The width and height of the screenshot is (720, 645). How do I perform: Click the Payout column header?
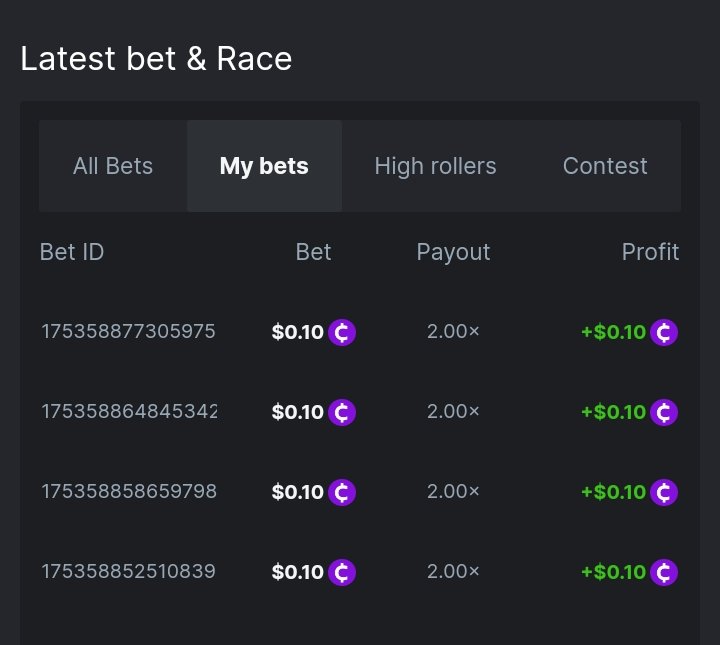point(453,252)
